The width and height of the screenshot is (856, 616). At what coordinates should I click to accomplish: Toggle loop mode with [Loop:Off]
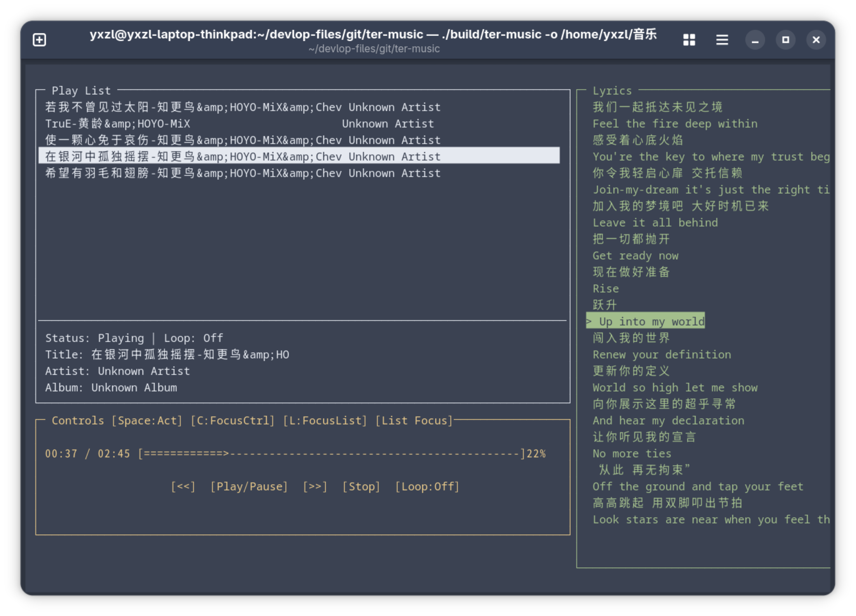pyautogui.click(x=427, y=487)
